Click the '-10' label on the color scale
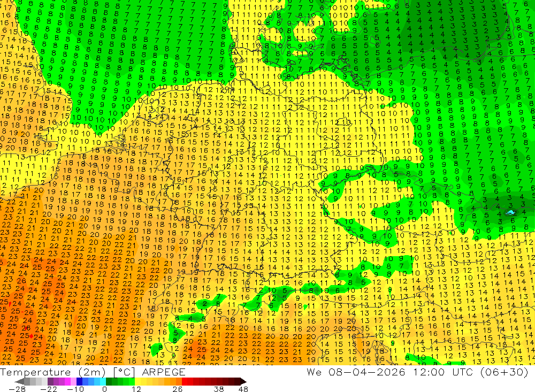This screenshot has width=535, height=392. [75, 389]
